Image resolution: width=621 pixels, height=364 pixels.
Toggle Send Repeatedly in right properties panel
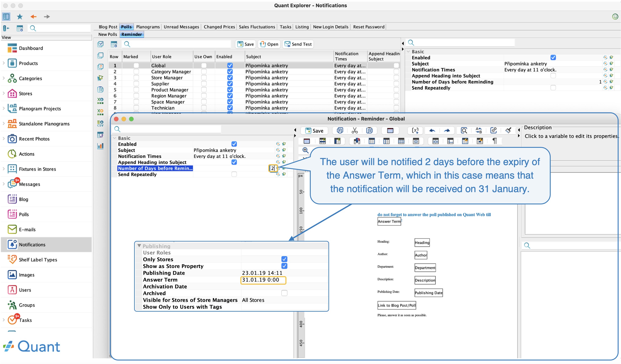(x=553, y=88)
